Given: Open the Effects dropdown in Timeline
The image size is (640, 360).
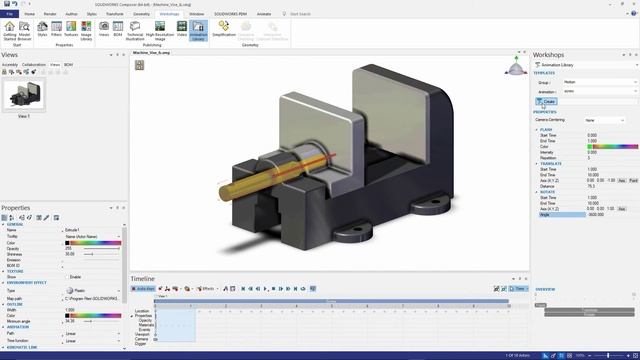Looking at the screenshot, I should (207, 289).
